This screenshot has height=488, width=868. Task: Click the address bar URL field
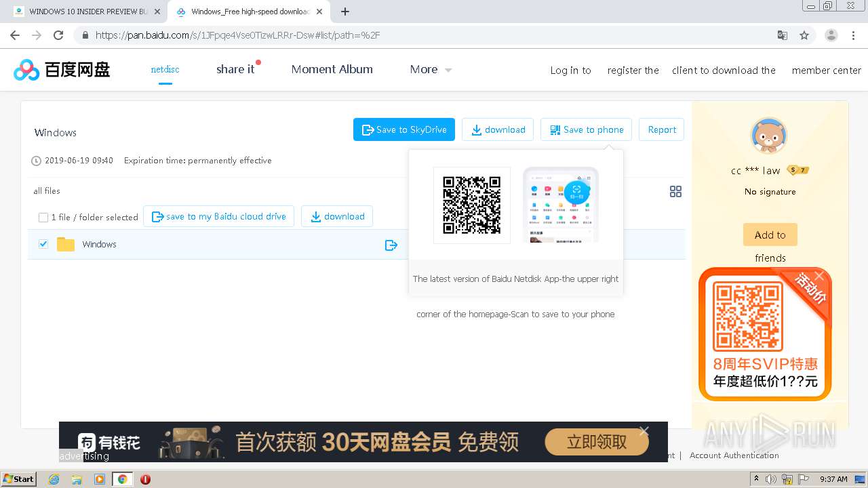pyautogui.click(x=427, y=35)
